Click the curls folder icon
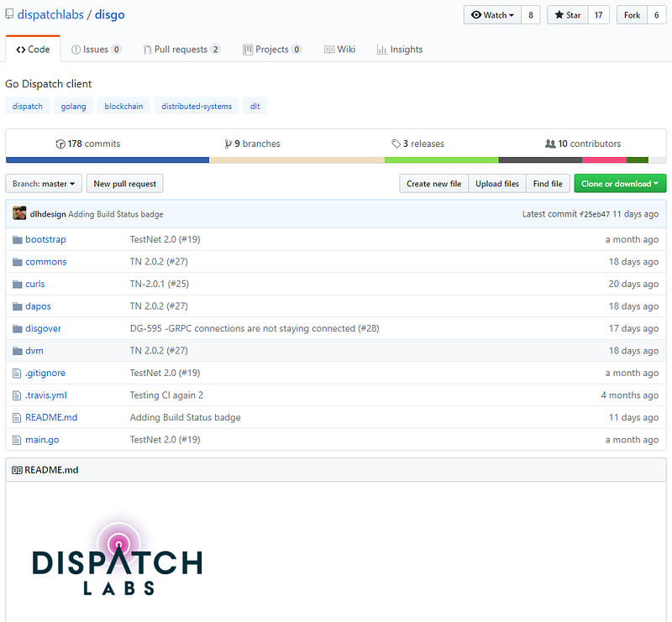This screenshot has height=622, width=672. click(17, 284)
